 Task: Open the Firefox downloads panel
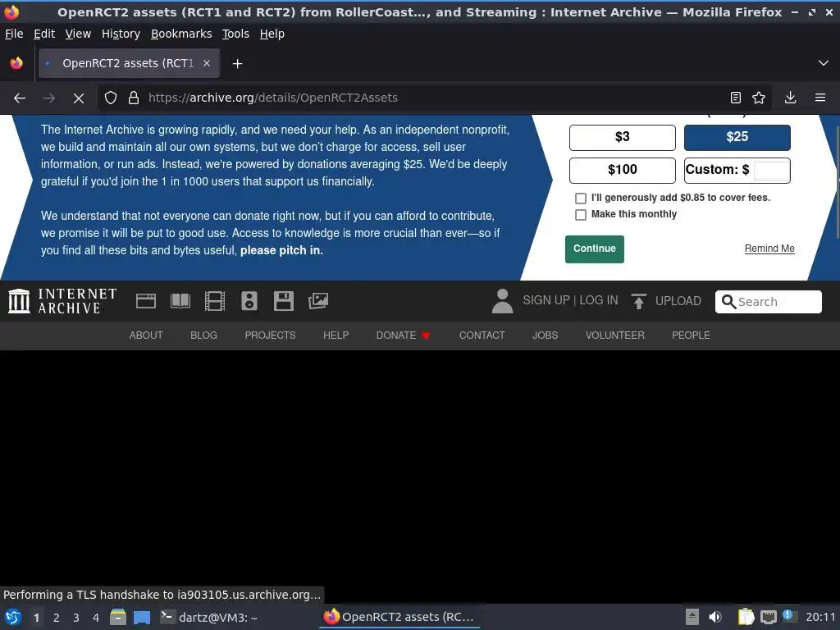790,98
